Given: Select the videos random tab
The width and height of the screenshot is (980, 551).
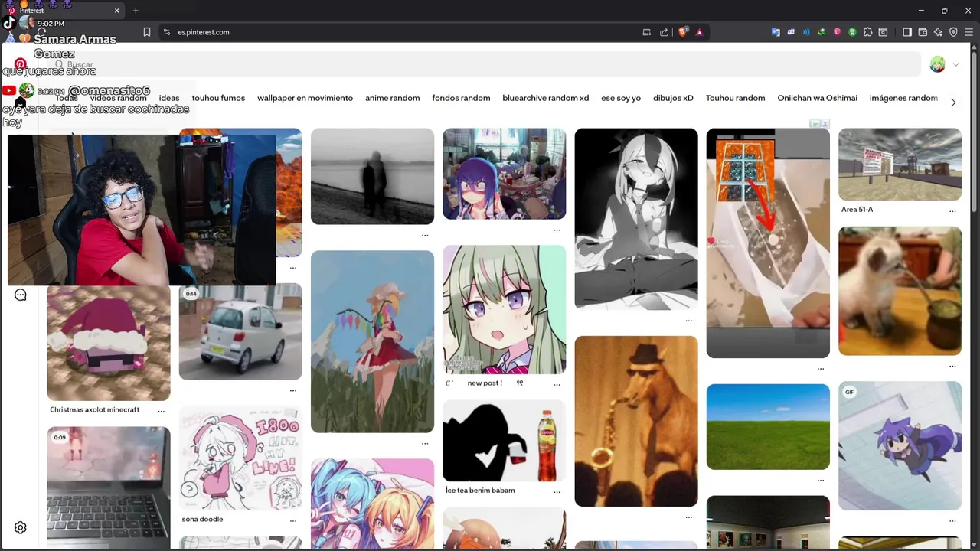Looking at the screenshot, I should tap(118, 98).
